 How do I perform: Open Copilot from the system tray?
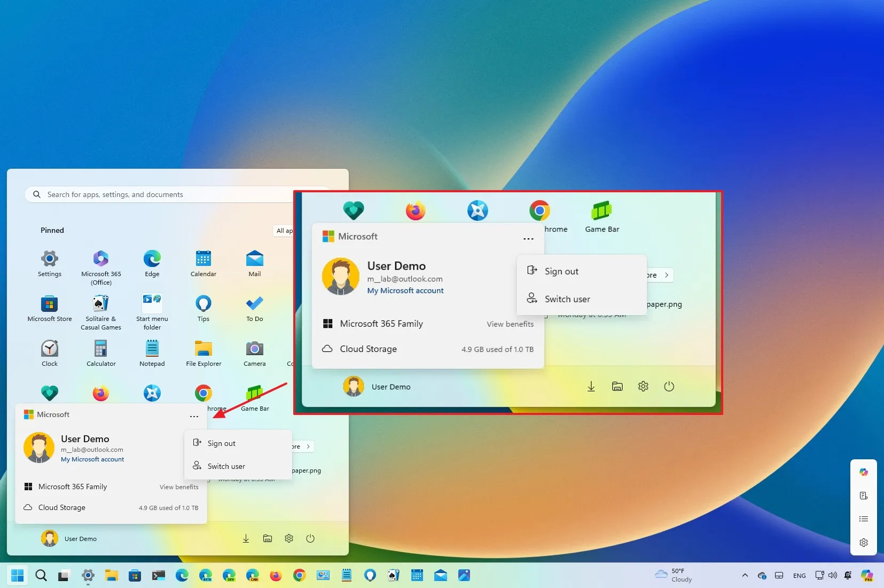[866, 575]
